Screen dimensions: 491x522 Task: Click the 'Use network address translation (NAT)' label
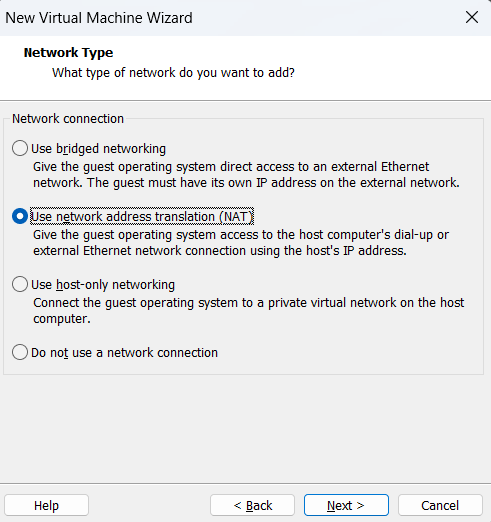click(142, 217)
